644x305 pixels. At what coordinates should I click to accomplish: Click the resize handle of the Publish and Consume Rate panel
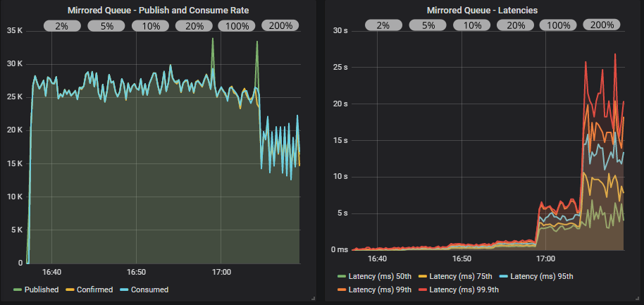pyautogui.click(x=311, y=299)
